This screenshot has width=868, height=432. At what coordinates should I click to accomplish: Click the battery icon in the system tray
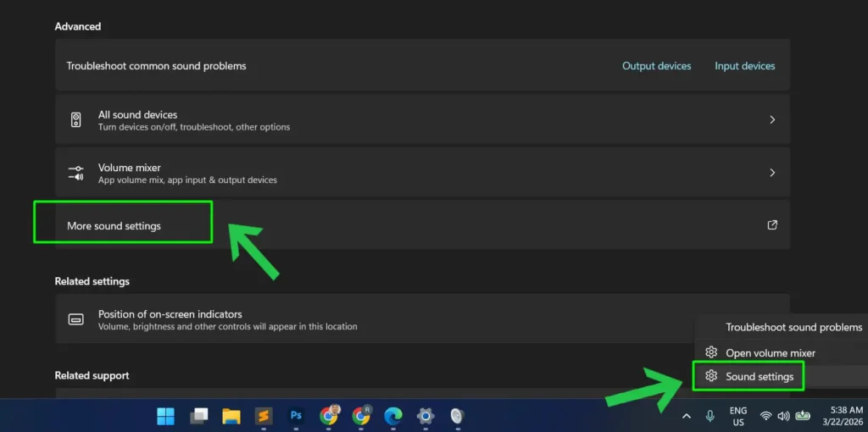coord(803,415)
